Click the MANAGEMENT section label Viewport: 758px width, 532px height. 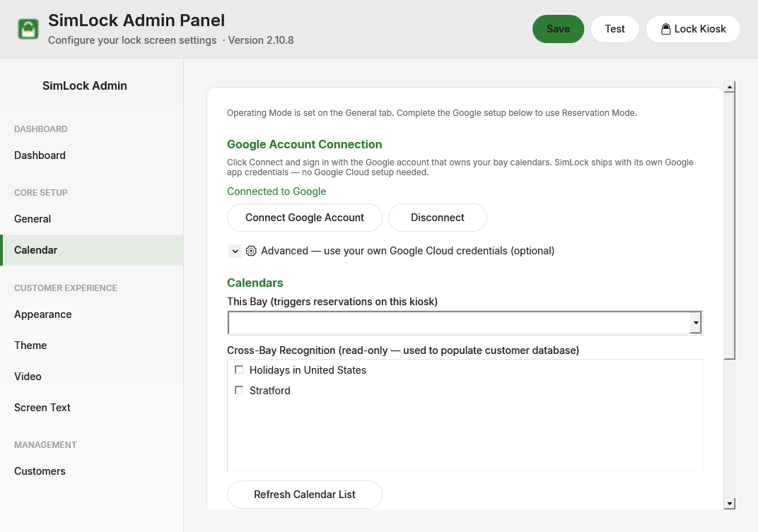[45, 445]
